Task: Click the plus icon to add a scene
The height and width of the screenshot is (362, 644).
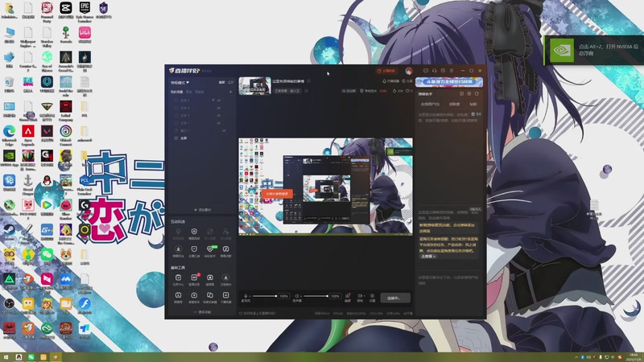Action: coord(230,92)
